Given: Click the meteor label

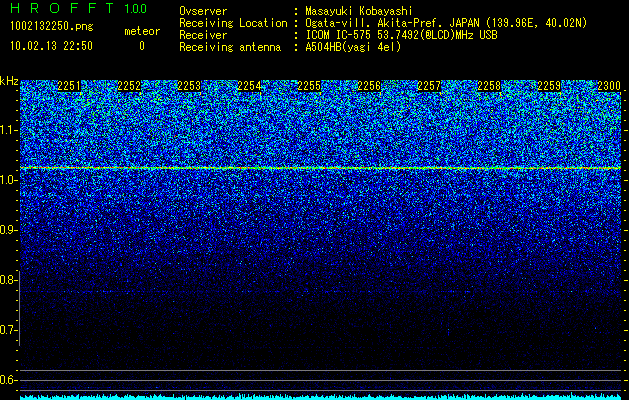Looking at the screenshot, I should [x=142, y=31].
